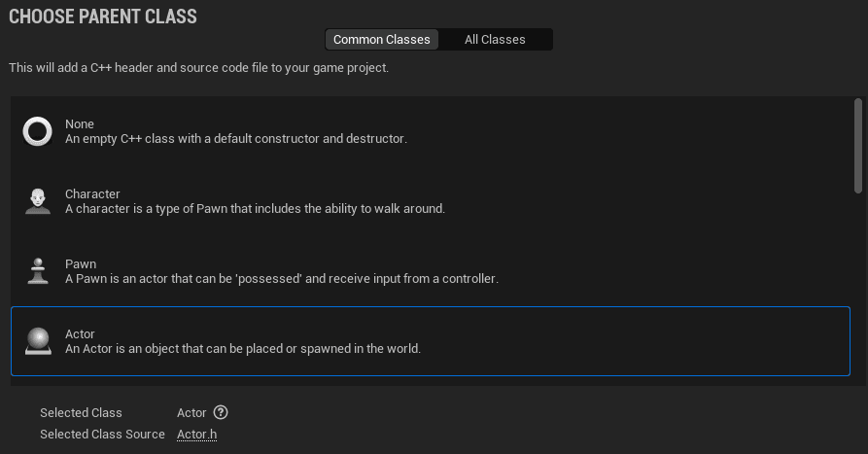The image size is (868, 454).
Task: Click the Selected Class value Actor
Action: click(x=191, y=412)
